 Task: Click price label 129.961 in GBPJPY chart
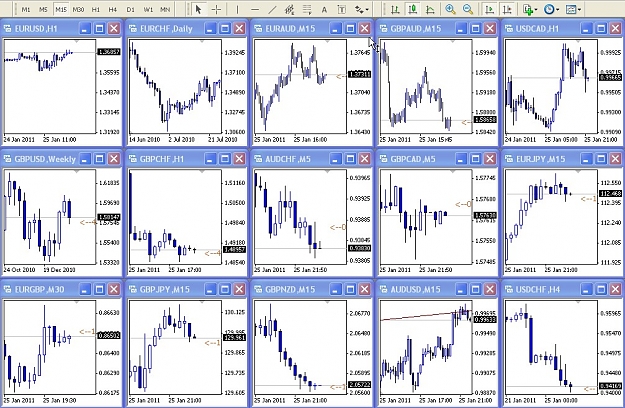point(234,338)
